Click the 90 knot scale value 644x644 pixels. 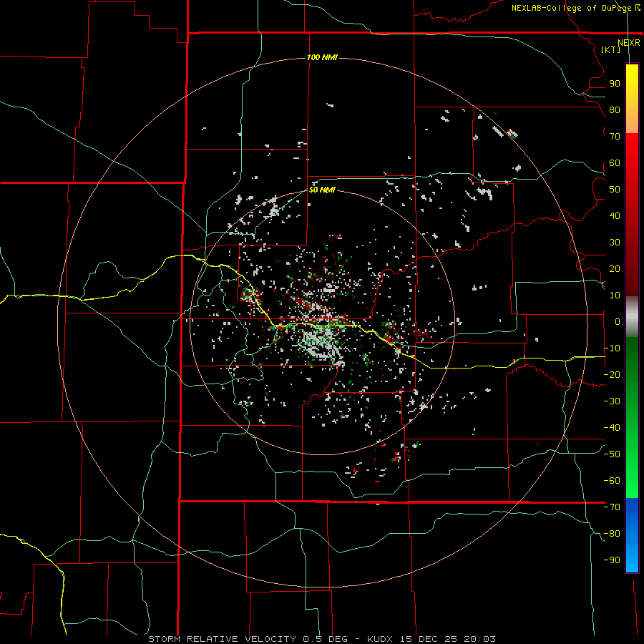[615, 84]
